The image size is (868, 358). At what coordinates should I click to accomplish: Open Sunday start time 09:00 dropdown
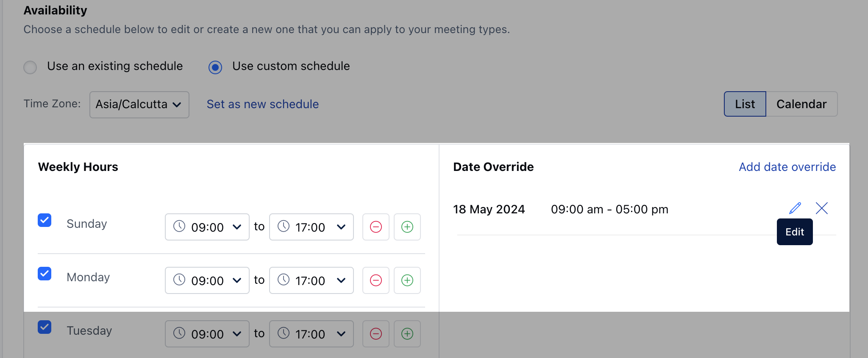pos(207,227)
